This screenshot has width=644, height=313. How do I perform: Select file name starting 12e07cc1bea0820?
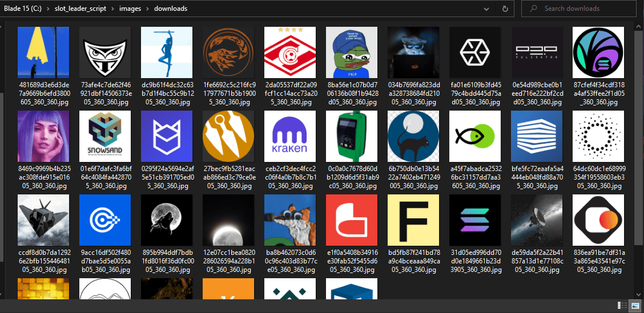point(228,261)
